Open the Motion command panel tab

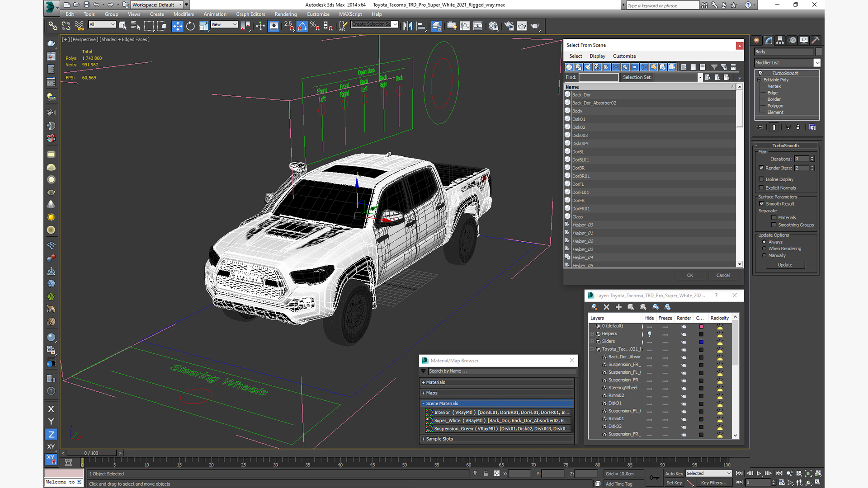pos(793,40)
